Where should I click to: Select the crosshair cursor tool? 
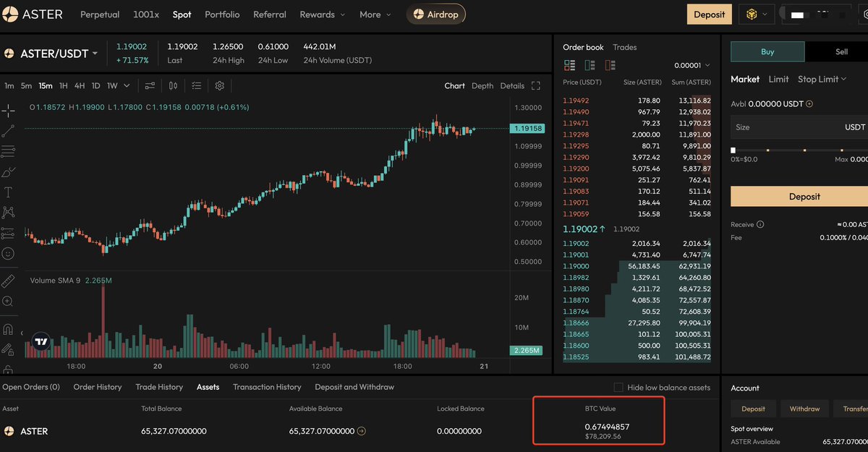coord(9,111)
